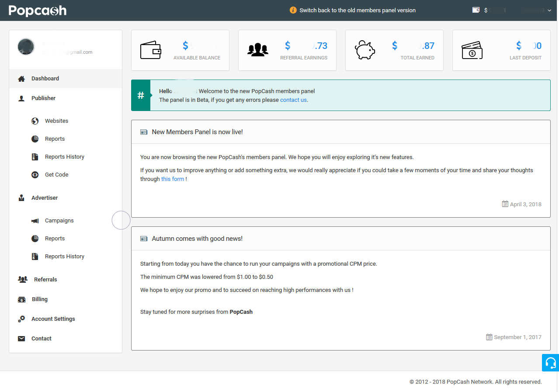Viewport: 559px width, 392px height.
Task: Click the Campaigns megaphone icon
Action: pos(35,221)
